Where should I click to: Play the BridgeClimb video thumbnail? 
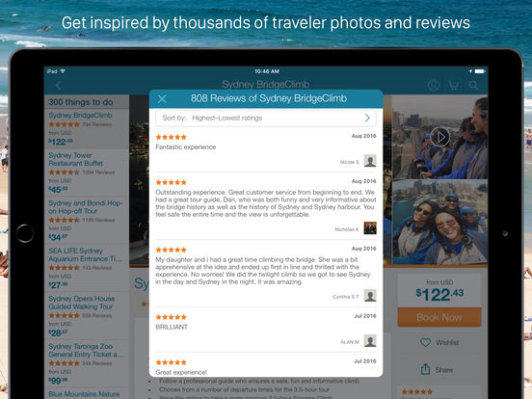[x=440, y=137]
